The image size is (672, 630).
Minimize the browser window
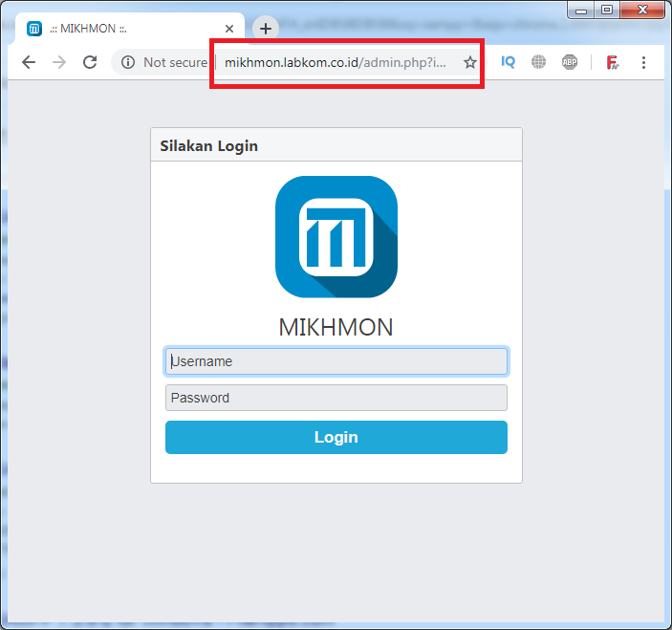[x=581, y=11]
